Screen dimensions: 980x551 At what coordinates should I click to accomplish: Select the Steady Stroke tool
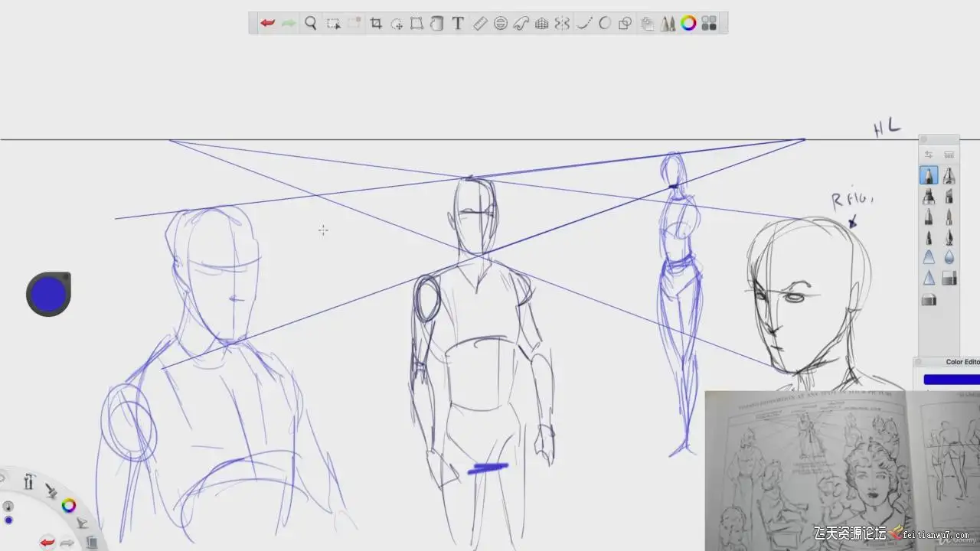click(584, 23)
